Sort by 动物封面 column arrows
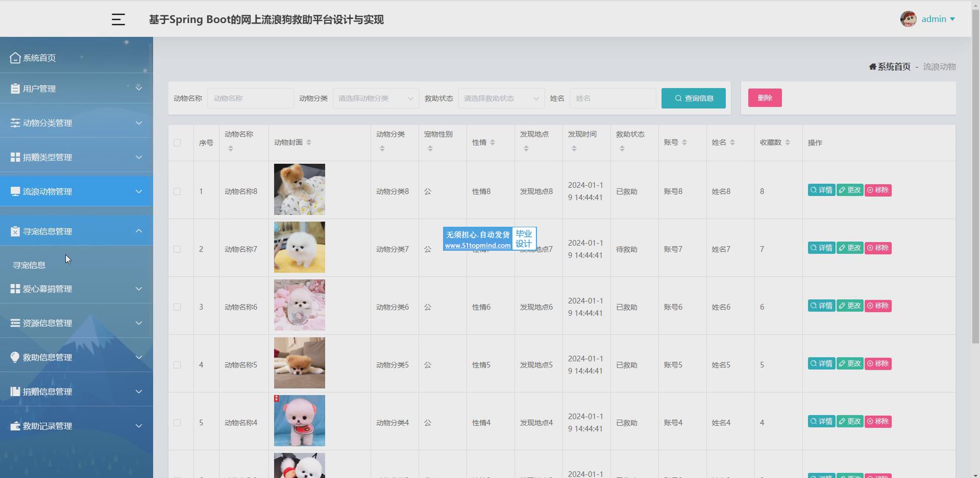The width and height of the screenshot is (980, 478). [x=309, y=142]
